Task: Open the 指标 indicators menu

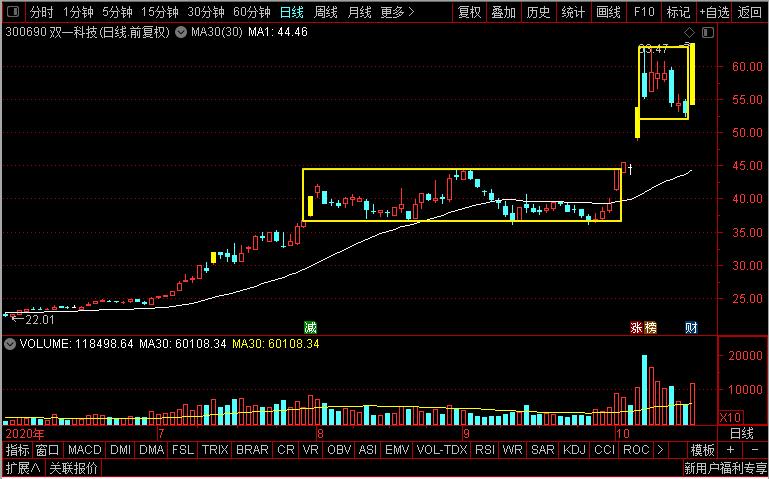Action: click(x=18, y=450)
